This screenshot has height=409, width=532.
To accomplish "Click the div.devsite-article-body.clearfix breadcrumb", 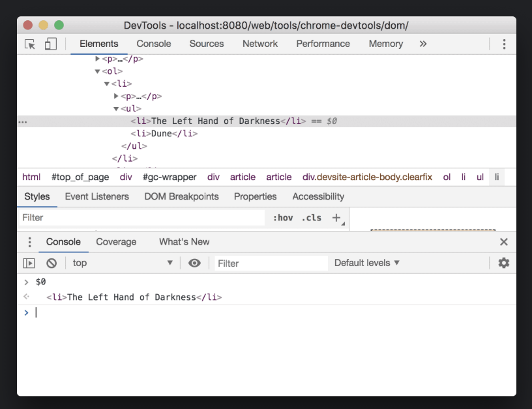I will coord(366,177).
